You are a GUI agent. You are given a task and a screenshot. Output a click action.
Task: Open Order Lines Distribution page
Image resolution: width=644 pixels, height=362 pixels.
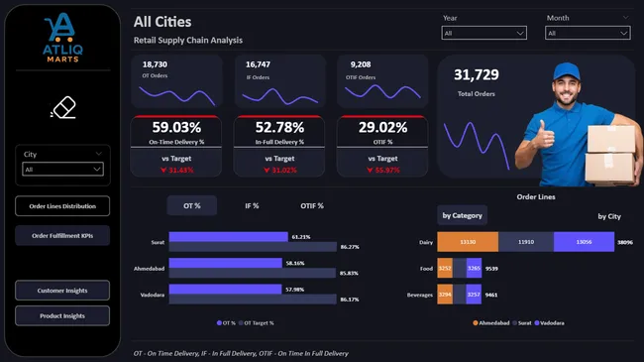pos(62,206)
